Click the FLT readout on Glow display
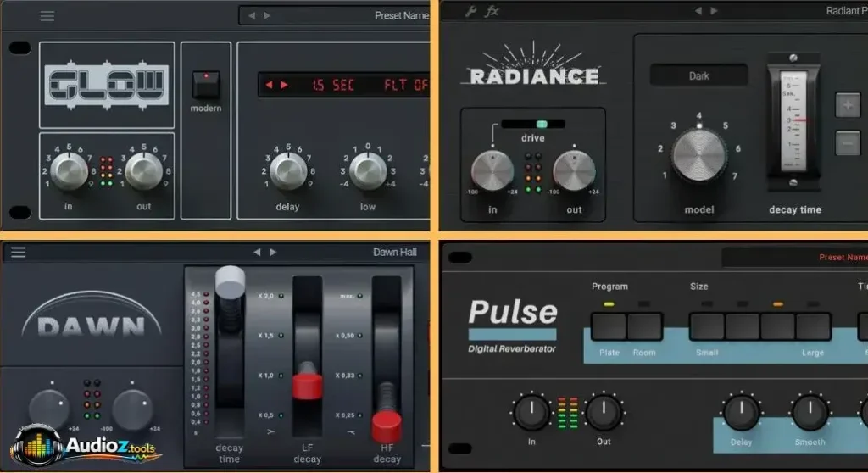 click(x=395, y=85)
